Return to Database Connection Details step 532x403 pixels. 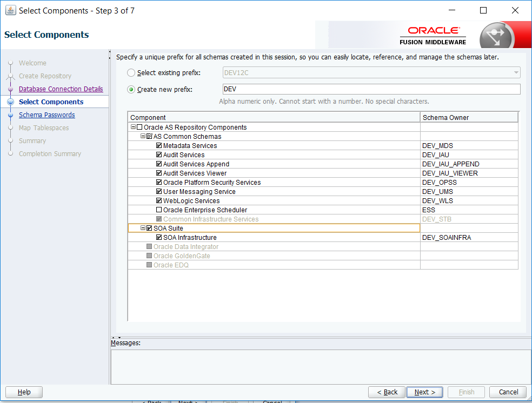click(61, 89)
